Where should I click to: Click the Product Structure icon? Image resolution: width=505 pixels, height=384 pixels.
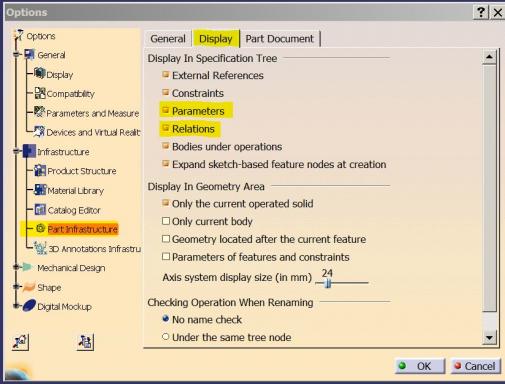click(x=40, y=170)
